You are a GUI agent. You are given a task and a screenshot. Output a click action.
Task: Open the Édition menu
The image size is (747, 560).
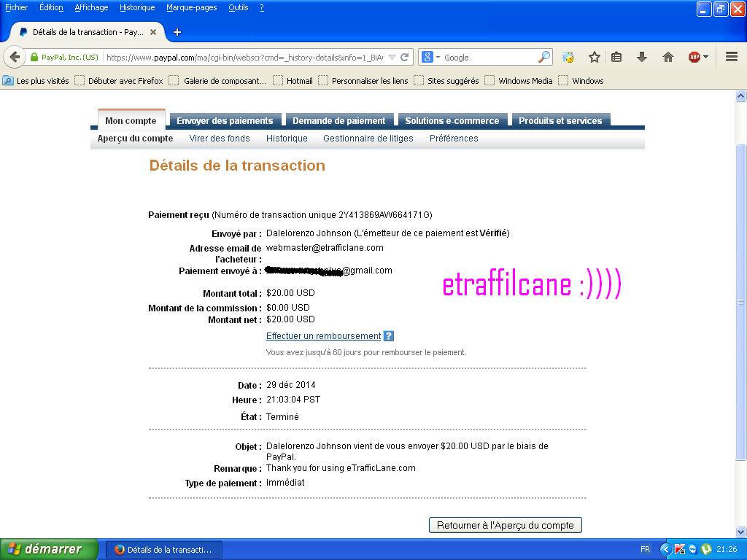click(51, 7)
